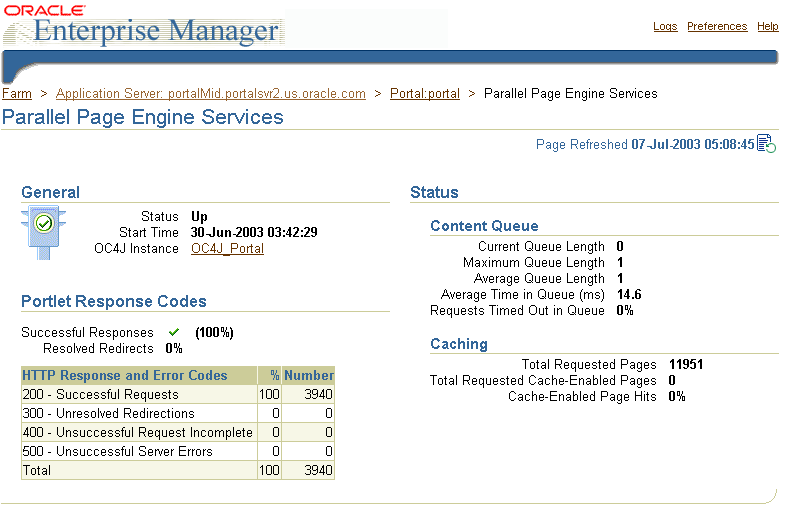The image size is (785, 507).
Task: Click the page refresh icon
Action: (x=766, y=144)
